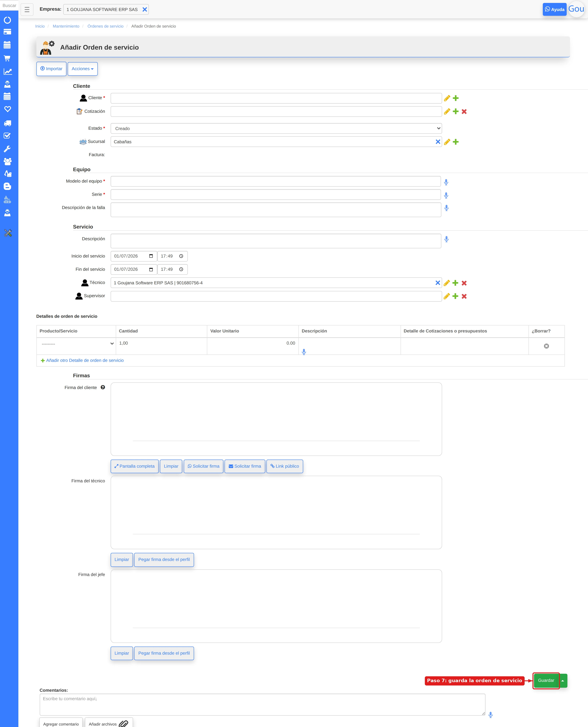
Task: Open the line chart sidebar module
Action: (x=8, y=71)
